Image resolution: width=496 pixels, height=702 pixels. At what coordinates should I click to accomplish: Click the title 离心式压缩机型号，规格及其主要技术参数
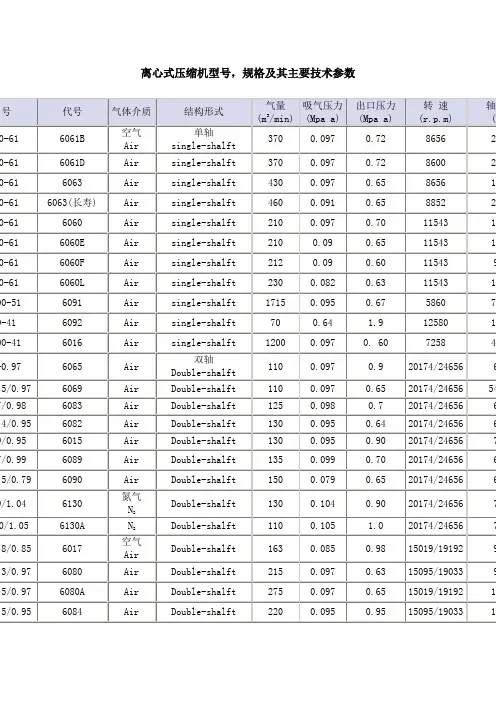coord(248,73)
